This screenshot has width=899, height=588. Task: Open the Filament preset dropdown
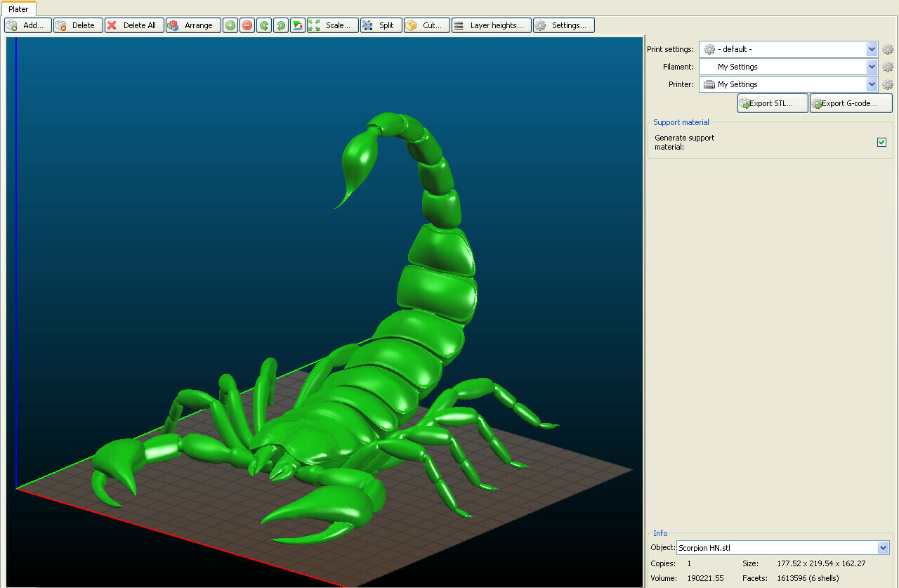872,67
